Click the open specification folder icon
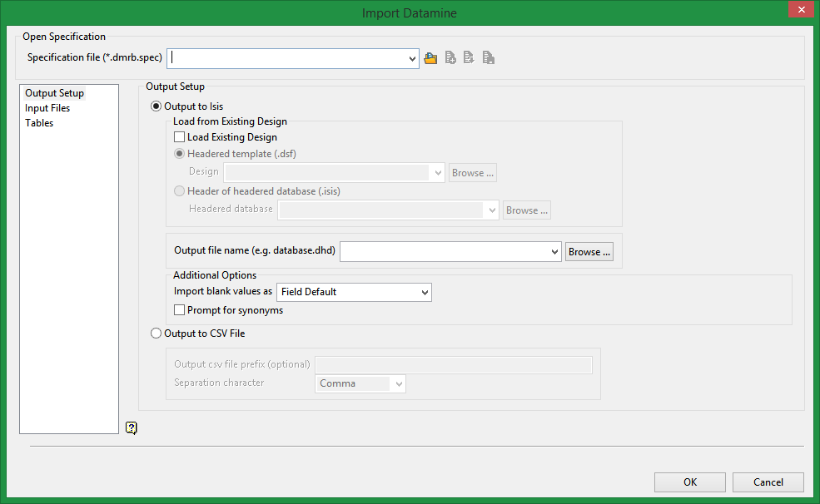The width and height of the screenshot is (820, 504). 430,58
